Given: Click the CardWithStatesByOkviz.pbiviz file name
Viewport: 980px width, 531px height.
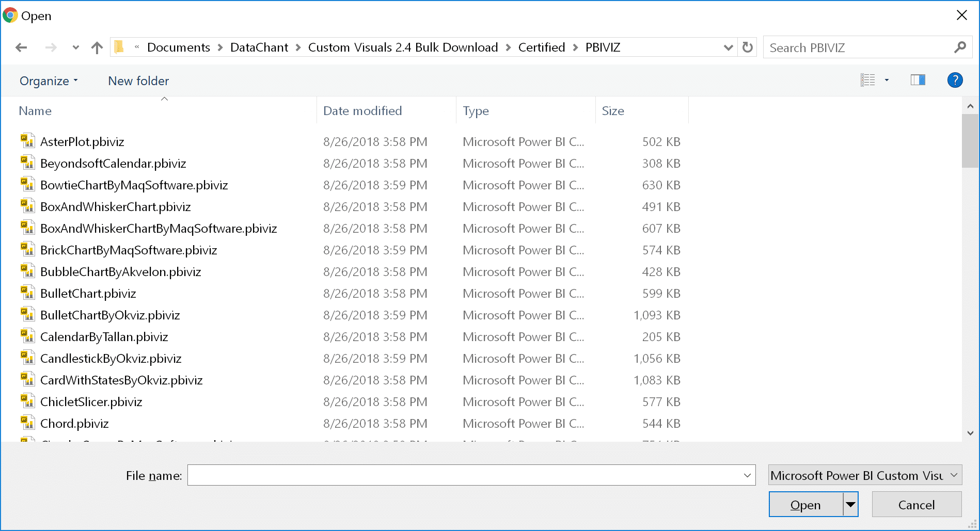Looking at the screenshot, I should [x=121, y=380].
